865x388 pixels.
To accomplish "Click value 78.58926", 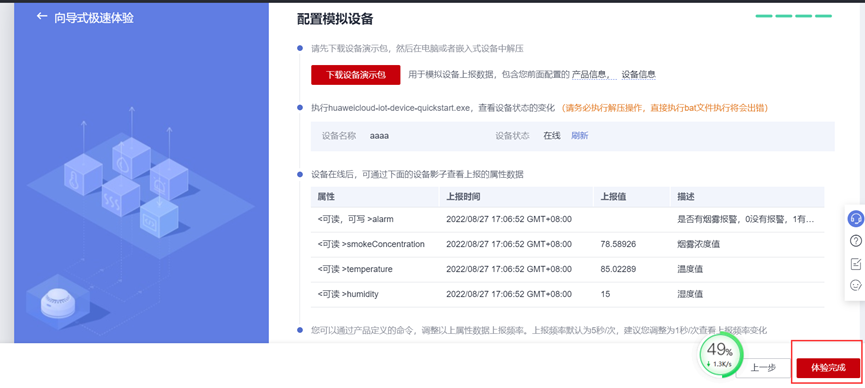I will [x=619, y=244].
